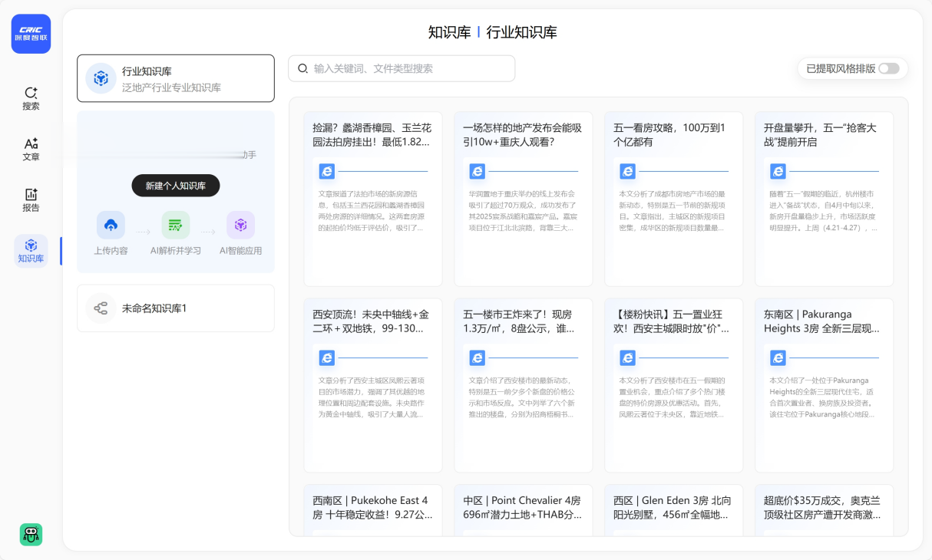Open article 五一看房攻略，100万到1个亿都有
Viewport: 932px width, 560px height.
pyautogui.click(x=673, y=199)
